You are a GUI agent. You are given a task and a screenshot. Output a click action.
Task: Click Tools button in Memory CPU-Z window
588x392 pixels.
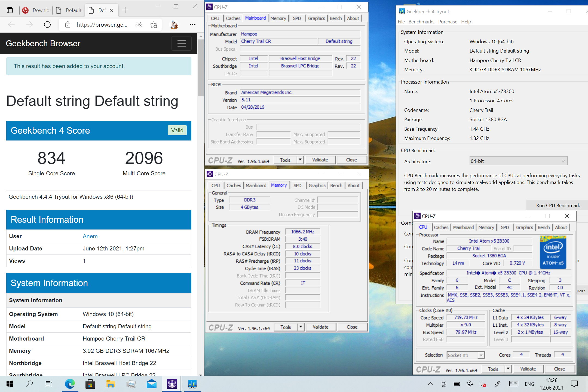[286, 327]
